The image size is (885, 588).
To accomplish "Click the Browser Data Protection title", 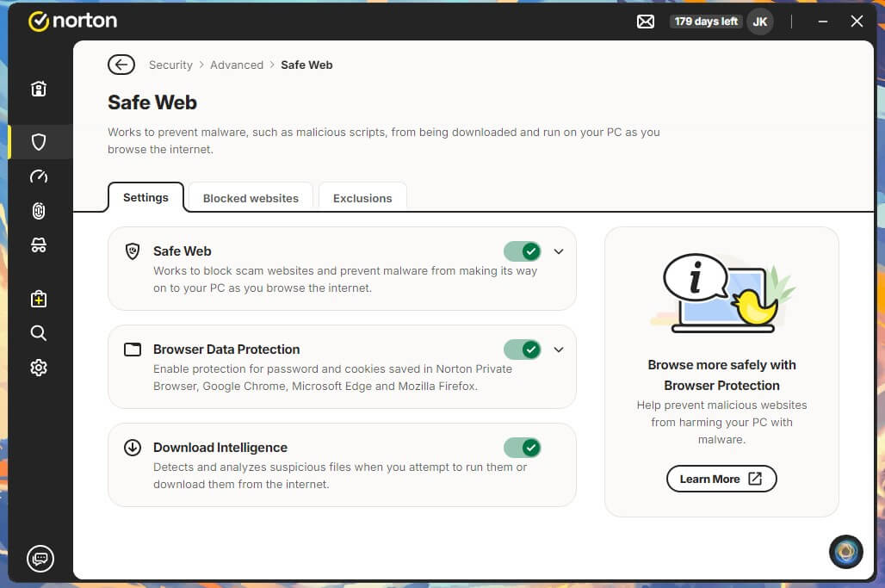I will pyautogui.click(x=226, y=350).
